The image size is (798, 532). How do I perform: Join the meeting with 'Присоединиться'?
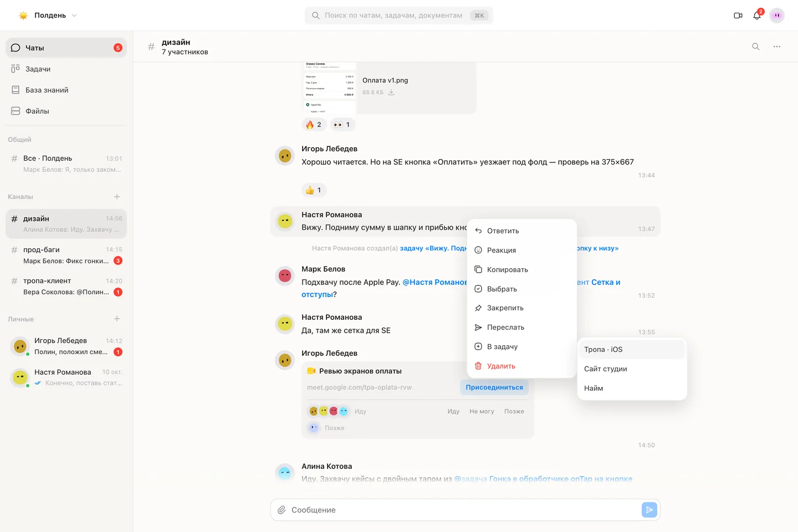(494, 387)
